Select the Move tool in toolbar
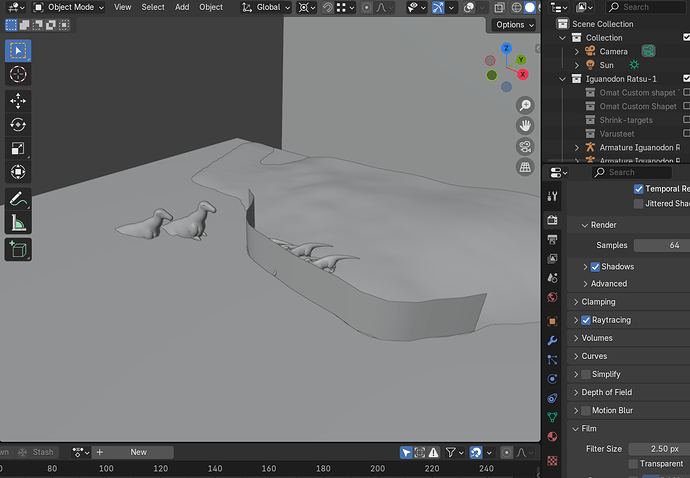690x478 pixels. [18, 101]
